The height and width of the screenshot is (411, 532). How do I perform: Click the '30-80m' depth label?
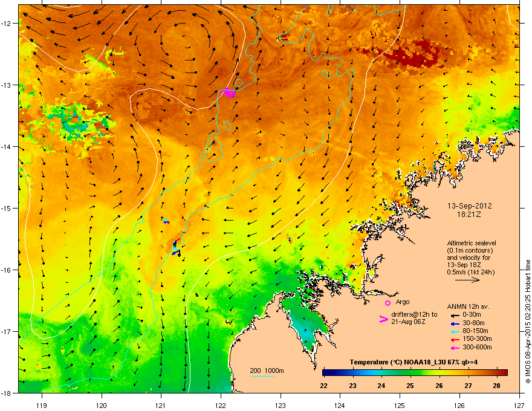(473, 323)
